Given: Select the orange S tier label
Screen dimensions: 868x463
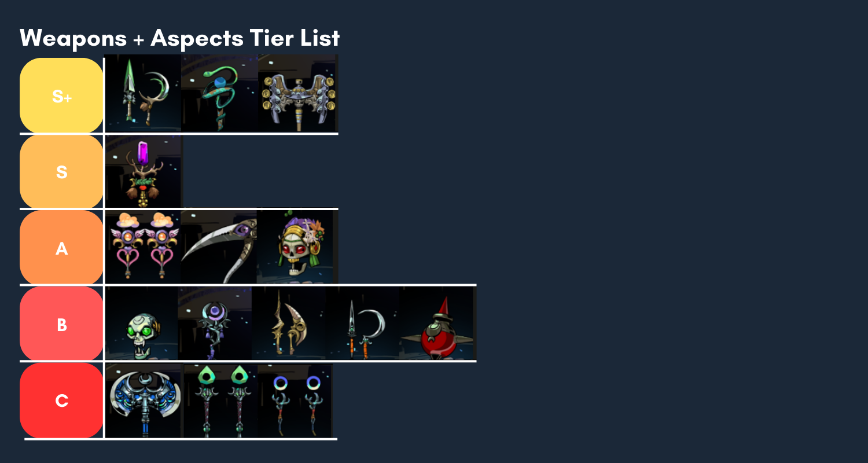Looking at the screenshot, I should pos(61,172).
